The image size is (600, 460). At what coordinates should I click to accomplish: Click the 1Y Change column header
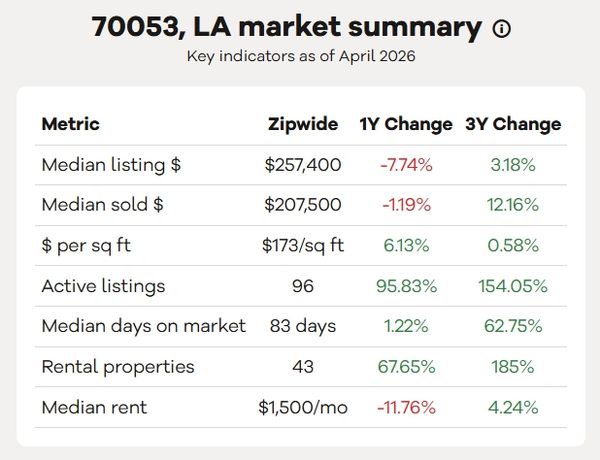[x=406, y=124]
